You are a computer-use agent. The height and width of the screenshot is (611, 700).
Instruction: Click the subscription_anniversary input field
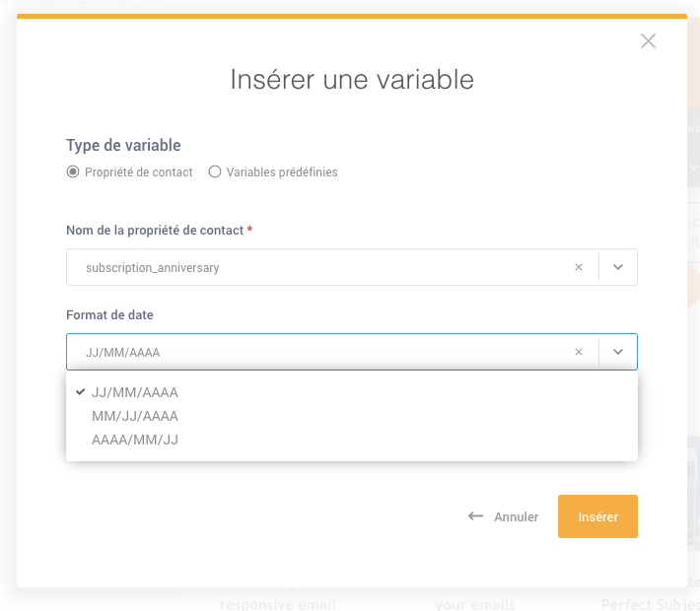tap(319, 267)
